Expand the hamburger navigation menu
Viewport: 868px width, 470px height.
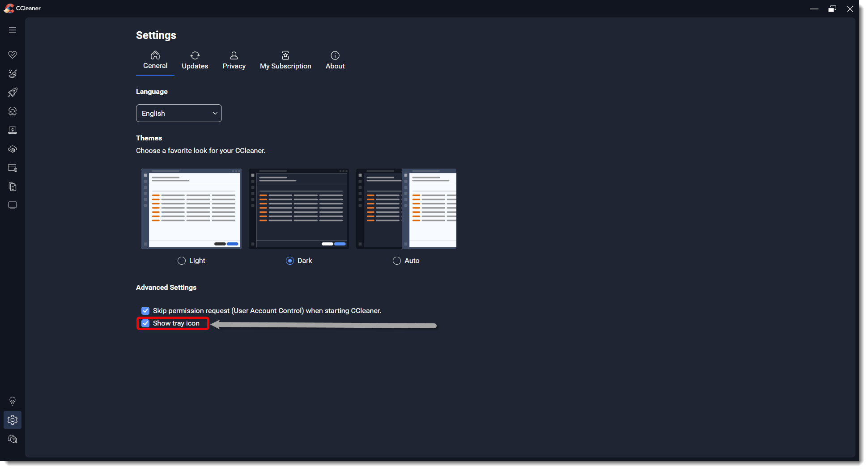pos(13,30)
